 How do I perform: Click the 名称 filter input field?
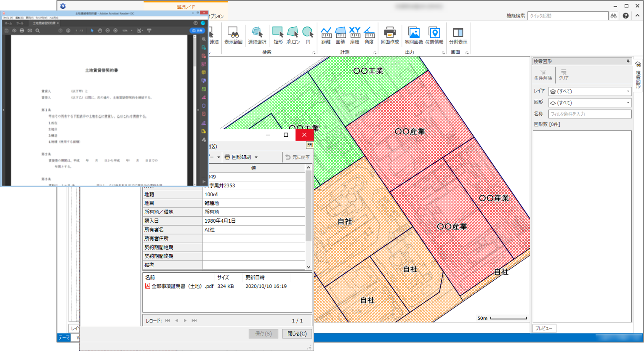pyautogui.click(x=590, y=114)
